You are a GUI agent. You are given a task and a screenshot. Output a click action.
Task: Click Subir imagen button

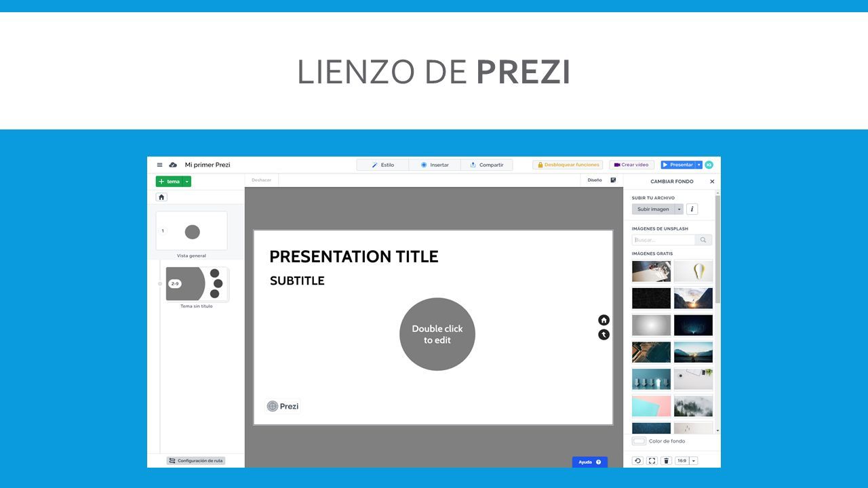tap(653, 209)
